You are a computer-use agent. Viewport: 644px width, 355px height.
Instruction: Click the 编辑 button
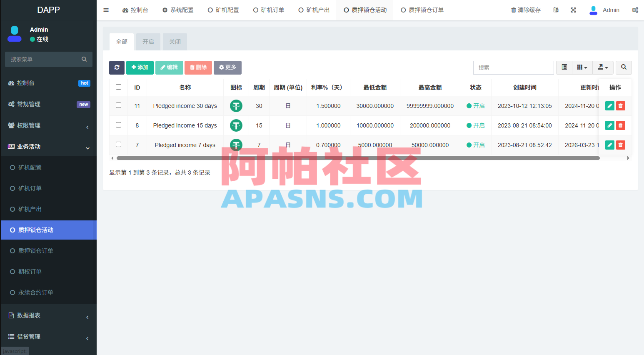169,67
